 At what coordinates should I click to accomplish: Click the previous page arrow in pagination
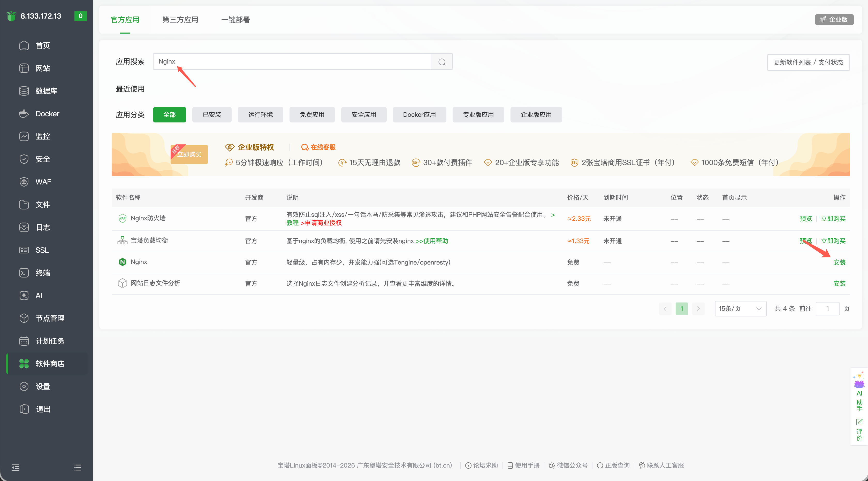coord(665,308)
